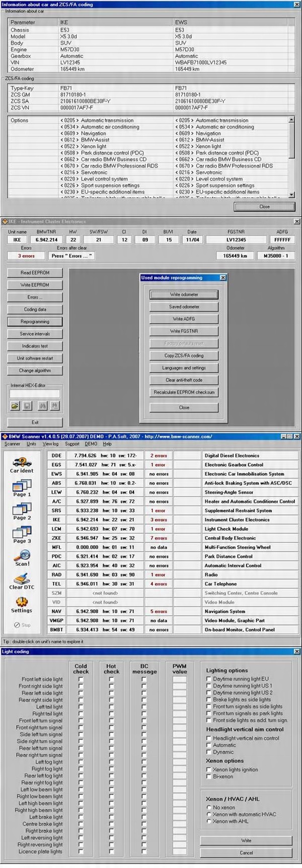This screenshot has height=868, width=302.
Task: Select the LCM unit button
Action: click(57, 529)
